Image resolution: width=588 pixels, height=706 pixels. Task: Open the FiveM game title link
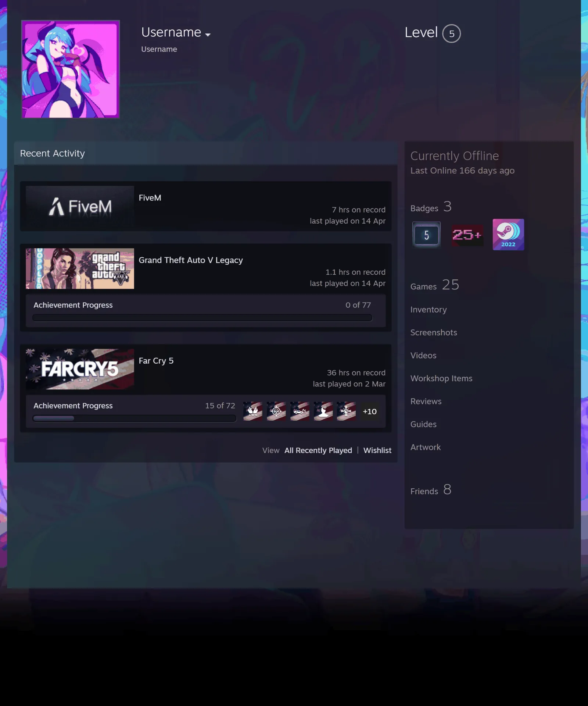[150, 198]
